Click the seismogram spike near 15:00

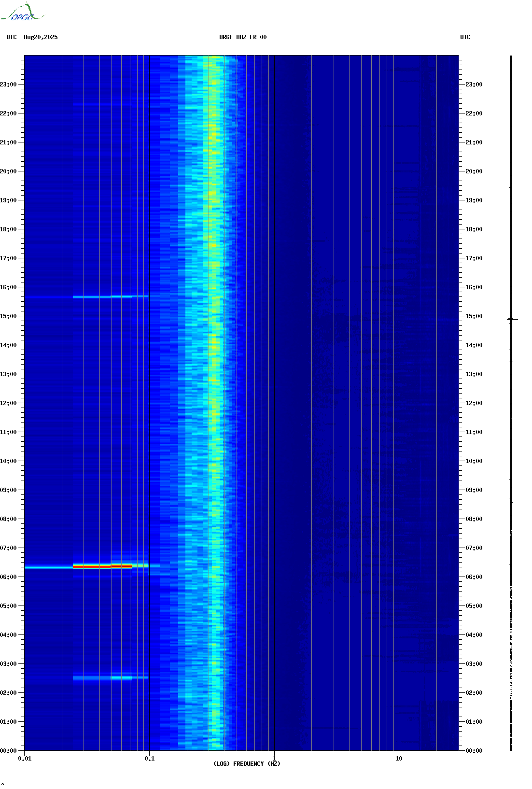tap(512, 319)
